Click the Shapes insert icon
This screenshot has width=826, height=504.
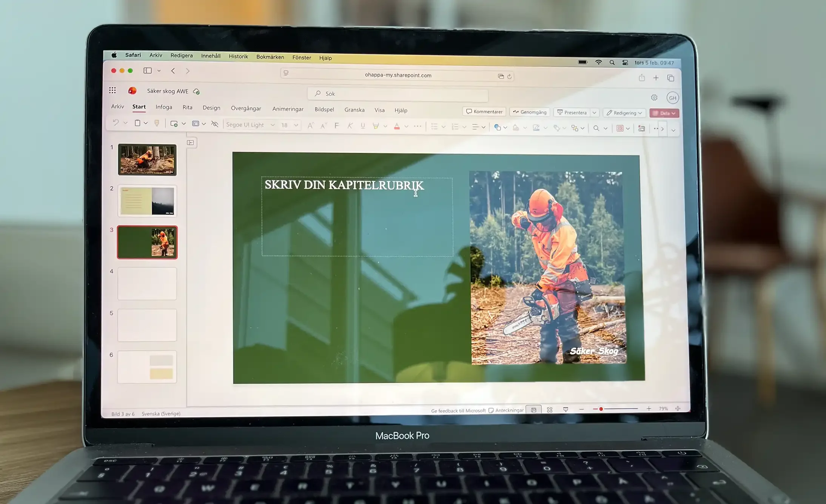click(x=498, y=128)
